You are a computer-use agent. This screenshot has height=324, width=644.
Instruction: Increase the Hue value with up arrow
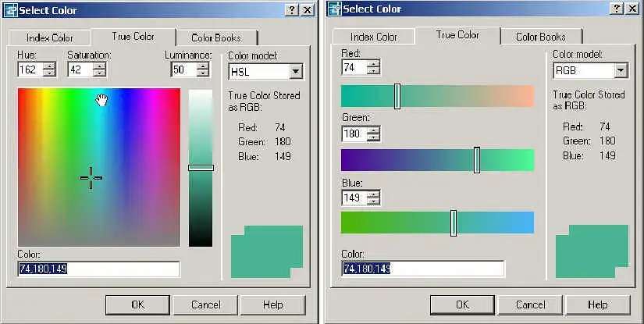50,66
